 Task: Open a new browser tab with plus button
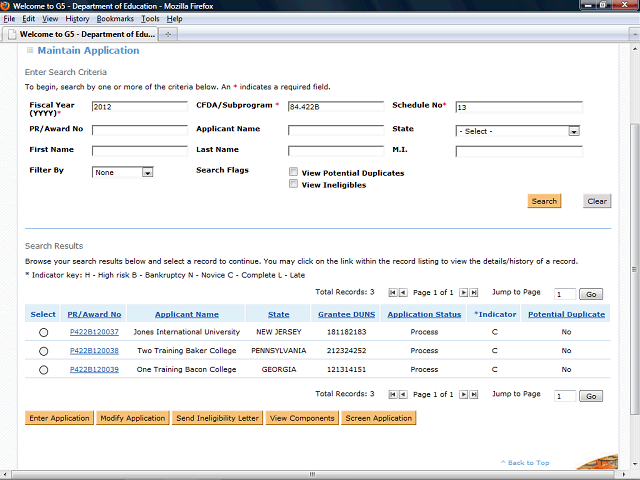coord(169,34)
